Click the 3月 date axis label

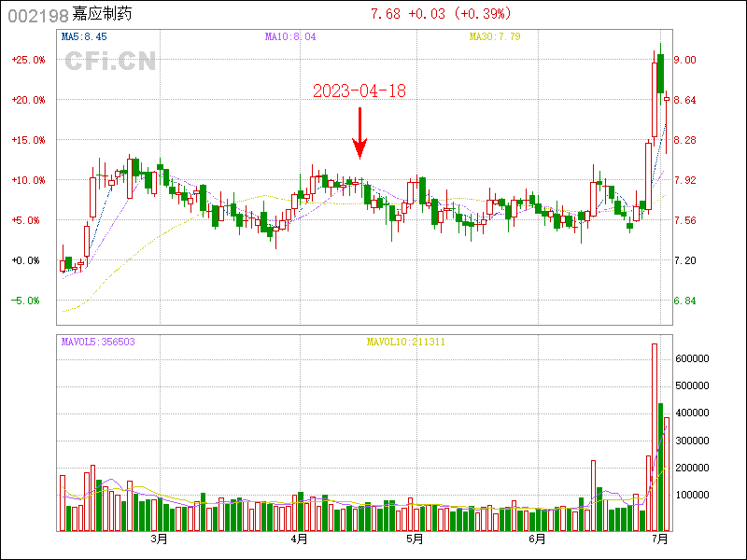point(159,539)
